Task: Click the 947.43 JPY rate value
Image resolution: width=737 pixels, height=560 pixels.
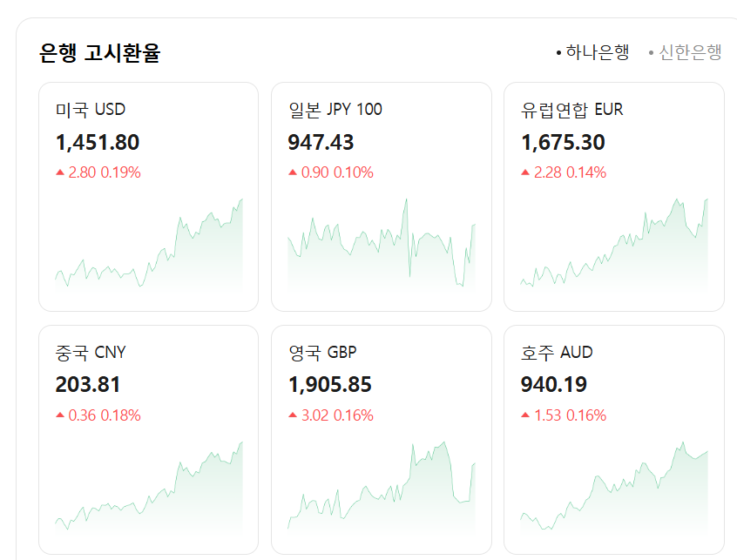Action: coord(322,141)
